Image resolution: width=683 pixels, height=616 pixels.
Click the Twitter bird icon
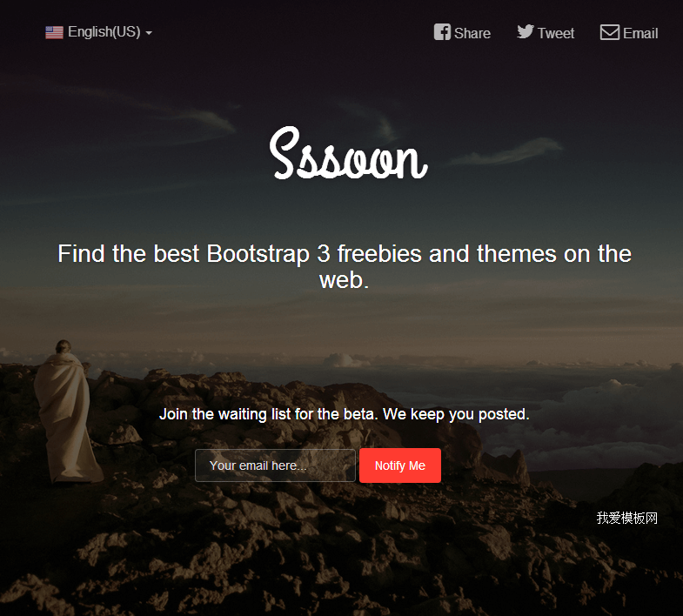click(526, 32)
